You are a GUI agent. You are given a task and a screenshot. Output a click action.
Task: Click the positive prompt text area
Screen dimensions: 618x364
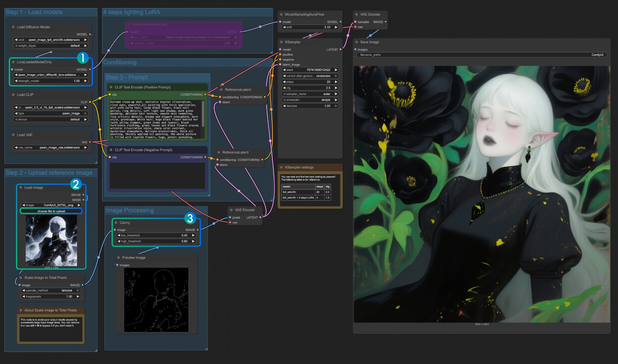[155, 120]
